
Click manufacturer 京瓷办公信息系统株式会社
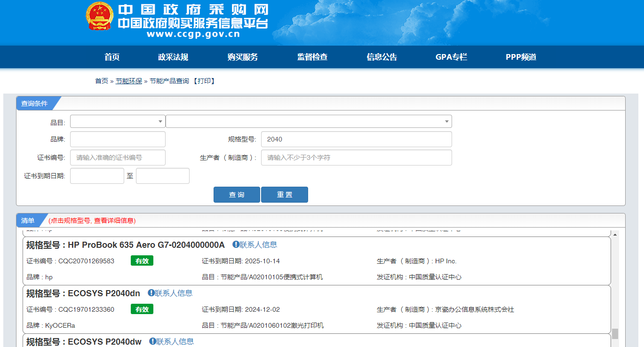475,309
